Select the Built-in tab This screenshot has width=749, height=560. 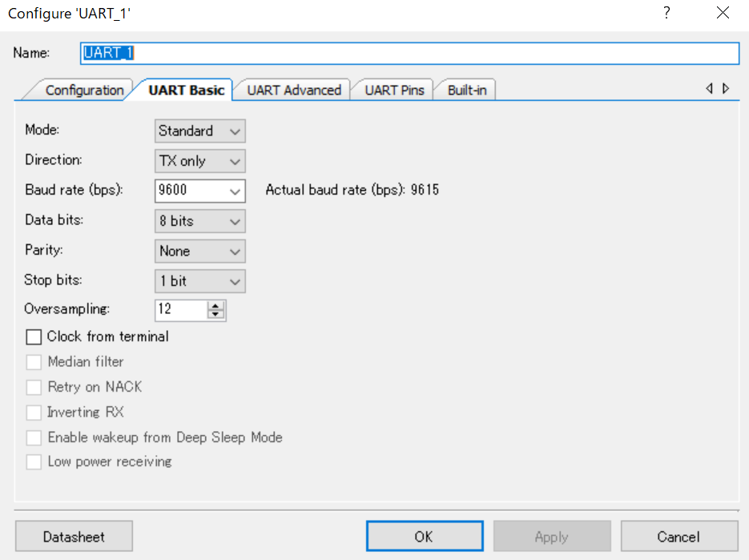point(466,90)
